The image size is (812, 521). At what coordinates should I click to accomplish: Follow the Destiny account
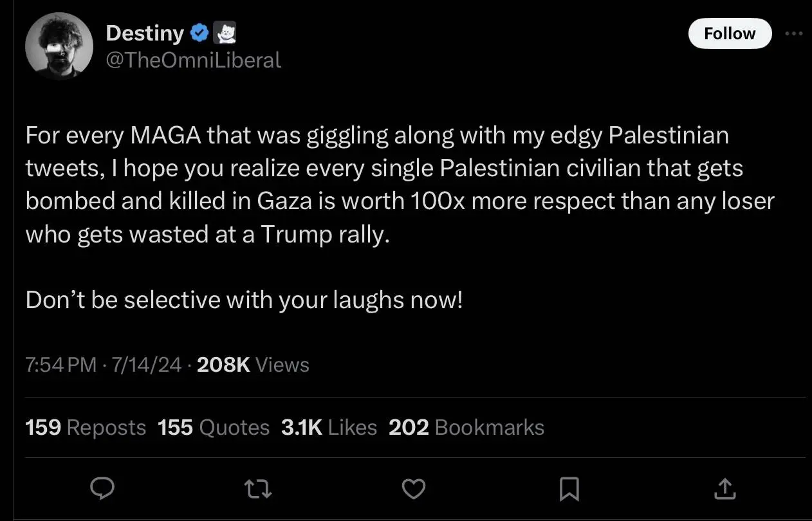click(x=730, y=33)
